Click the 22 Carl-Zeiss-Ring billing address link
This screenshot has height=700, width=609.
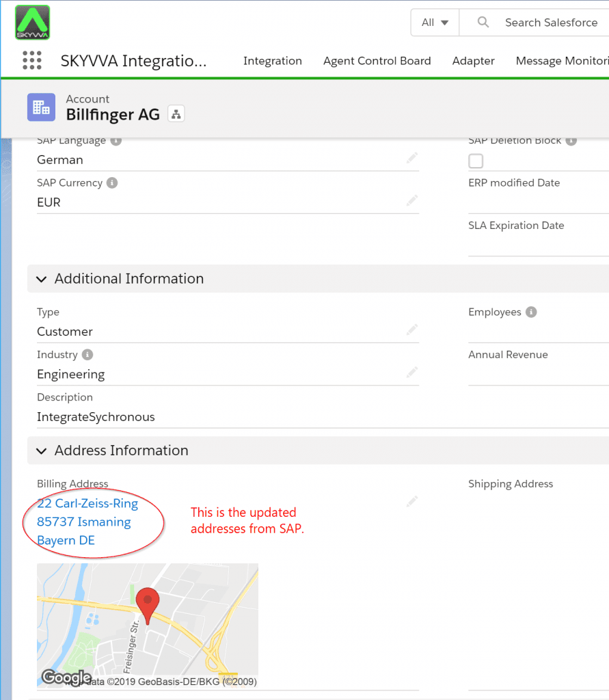[87, 504]
